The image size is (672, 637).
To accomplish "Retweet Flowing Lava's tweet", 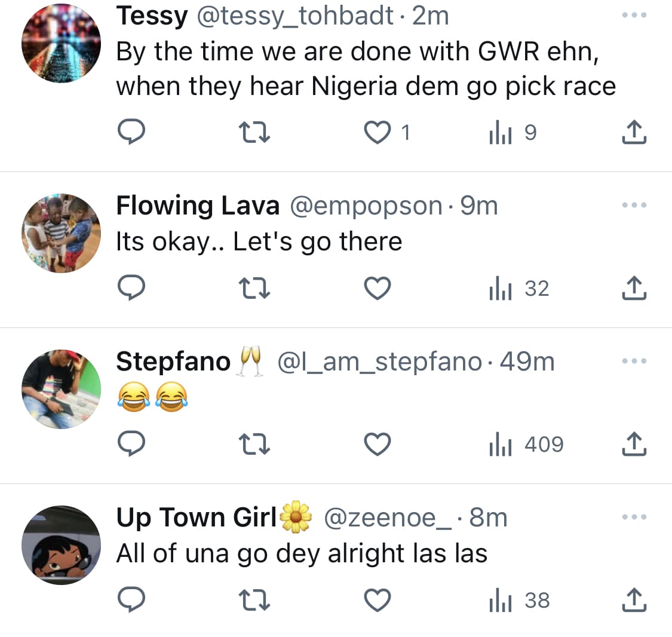I will (x=254, y=289).
